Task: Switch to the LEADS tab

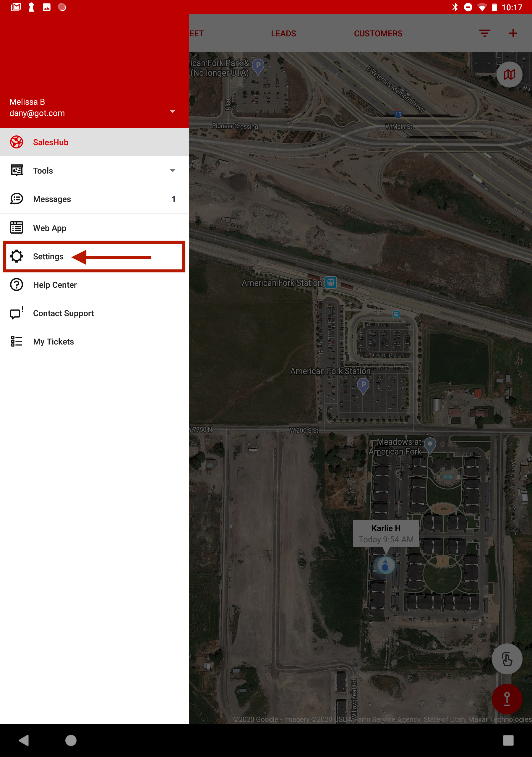Action: (283, 33)
